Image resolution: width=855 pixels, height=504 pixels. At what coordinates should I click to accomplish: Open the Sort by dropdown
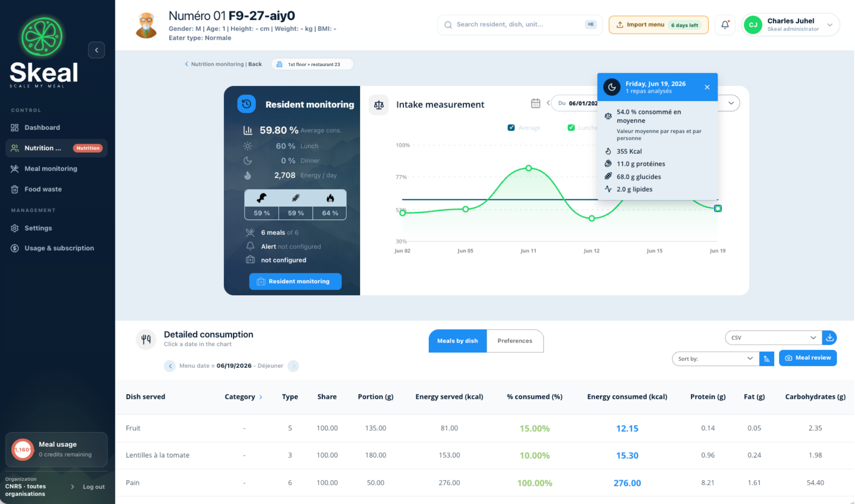pyautogui.click(x=716, y=358)
